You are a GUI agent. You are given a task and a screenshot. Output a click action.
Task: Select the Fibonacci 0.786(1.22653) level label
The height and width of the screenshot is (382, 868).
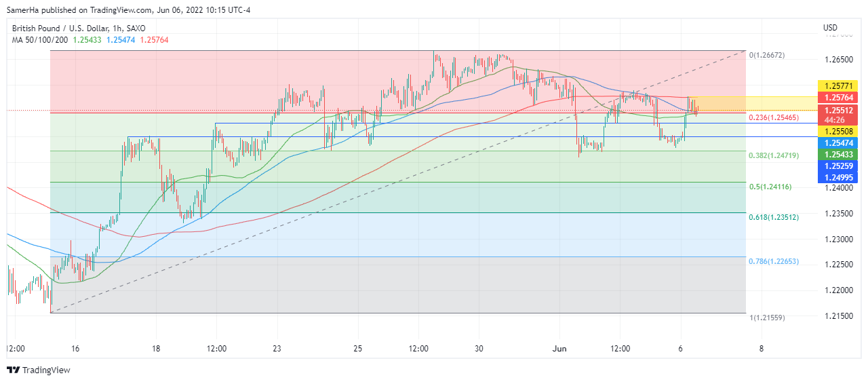click(x=773, y=262)
